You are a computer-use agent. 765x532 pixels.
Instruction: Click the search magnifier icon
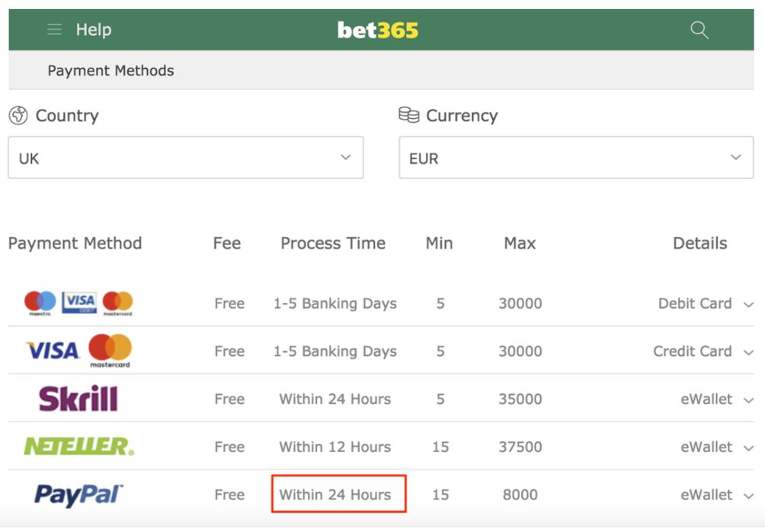click(x=699, y=30)
